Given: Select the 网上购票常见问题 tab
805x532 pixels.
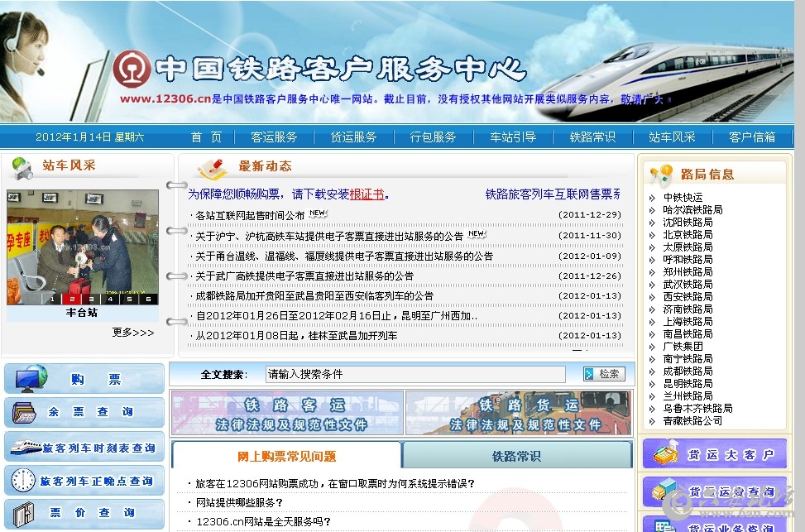Looking at the screenshot, I should pos(286,456).
